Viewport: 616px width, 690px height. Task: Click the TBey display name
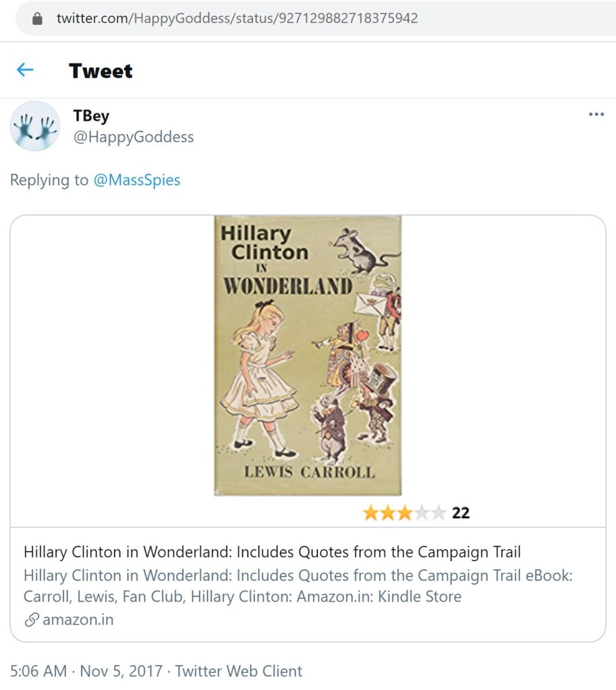click(x=91, y=116)
